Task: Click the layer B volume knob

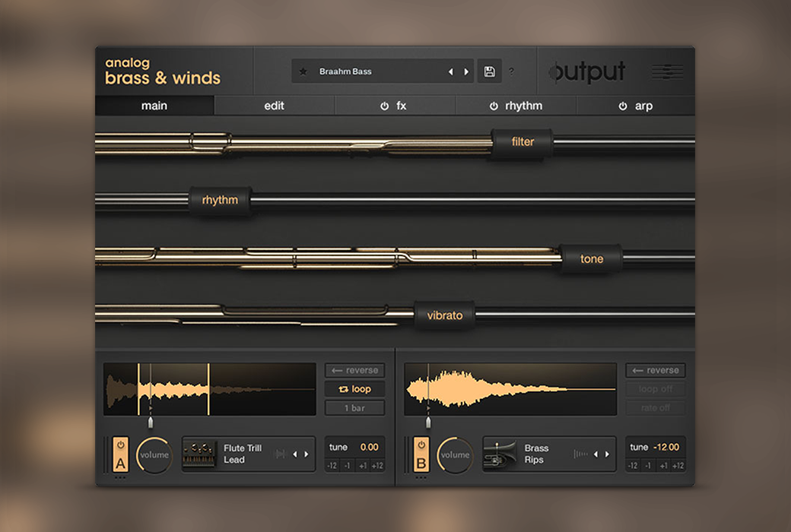Action: [455, 454]
